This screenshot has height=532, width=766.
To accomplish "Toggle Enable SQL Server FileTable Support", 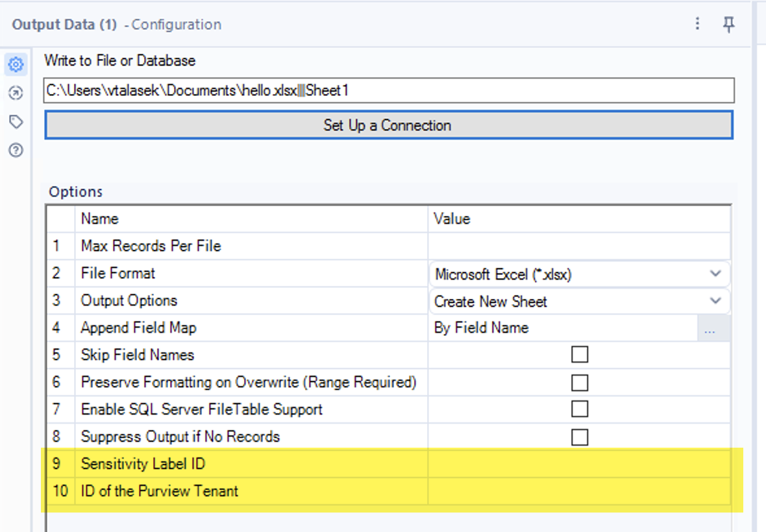I will coord(579,409).
